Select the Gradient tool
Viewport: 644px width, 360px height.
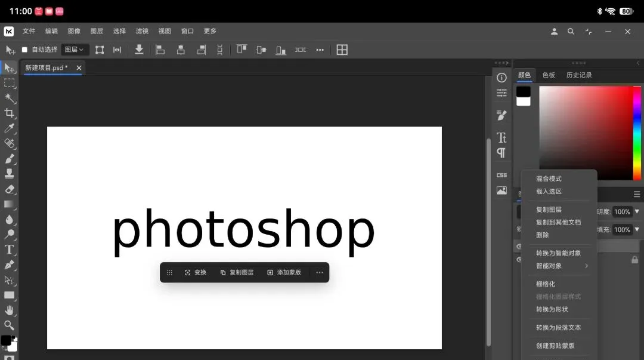[x=9, y=204]
